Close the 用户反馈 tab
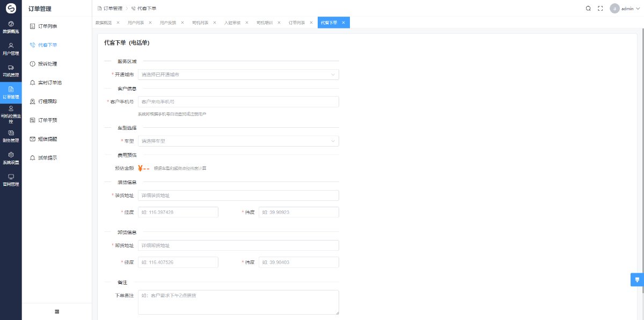Screen dimensions: 644x320 [x=182, y=23]
